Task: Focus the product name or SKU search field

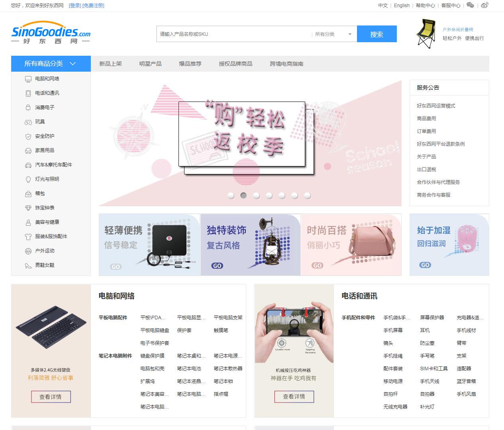Action: point(234,34)
